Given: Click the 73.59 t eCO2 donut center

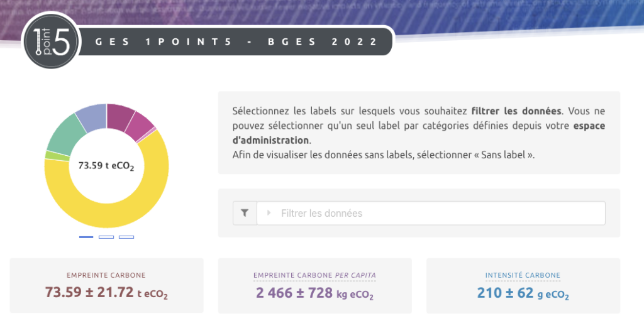Looking at the screenshot, I should click(x=106, y=166).
